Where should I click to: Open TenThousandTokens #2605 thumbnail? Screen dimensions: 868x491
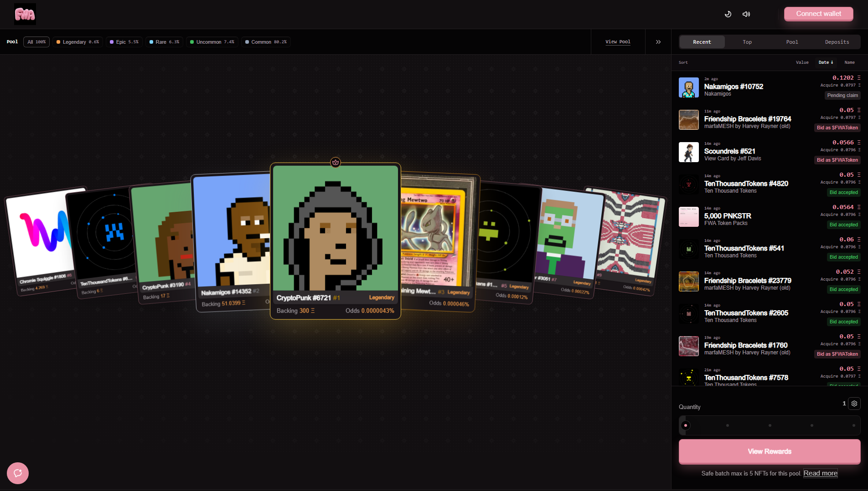688,314
